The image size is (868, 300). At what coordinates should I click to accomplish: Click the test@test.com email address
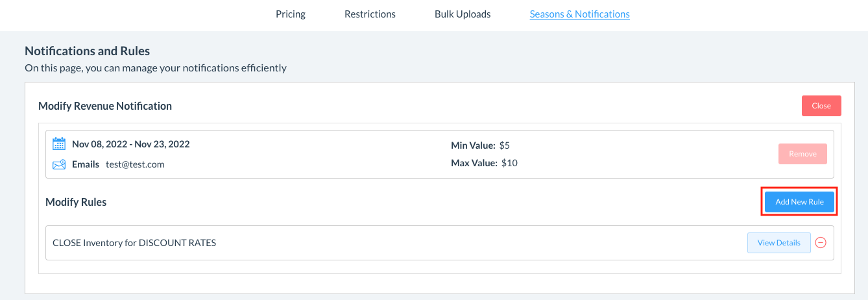[135, 164]
